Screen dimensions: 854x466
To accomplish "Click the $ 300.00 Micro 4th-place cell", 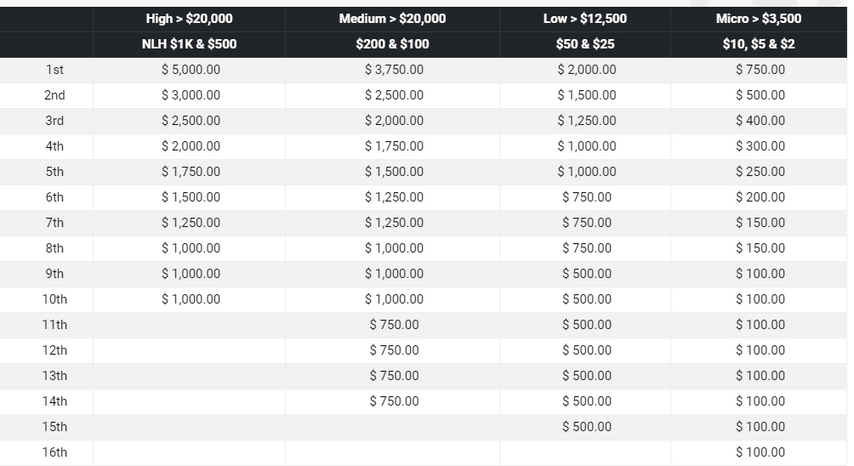I will [x=760, y=146].
